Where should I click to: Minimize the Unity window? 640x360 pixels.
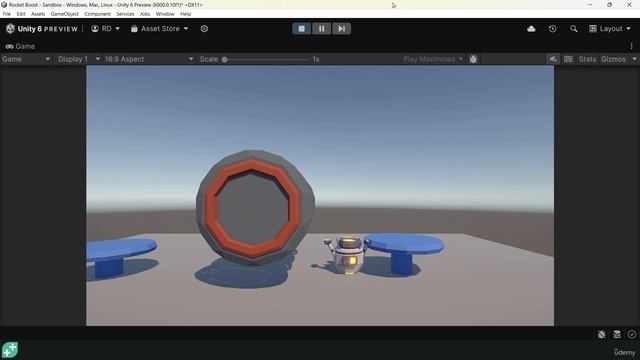pos(590,4)
